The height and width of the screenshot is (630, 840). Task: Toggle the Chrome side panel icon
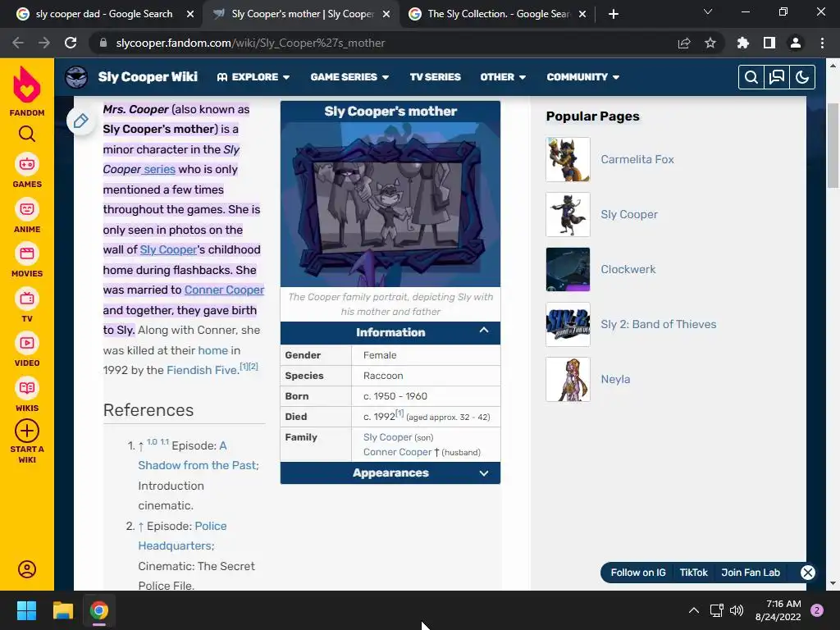[x=769, y=43]
